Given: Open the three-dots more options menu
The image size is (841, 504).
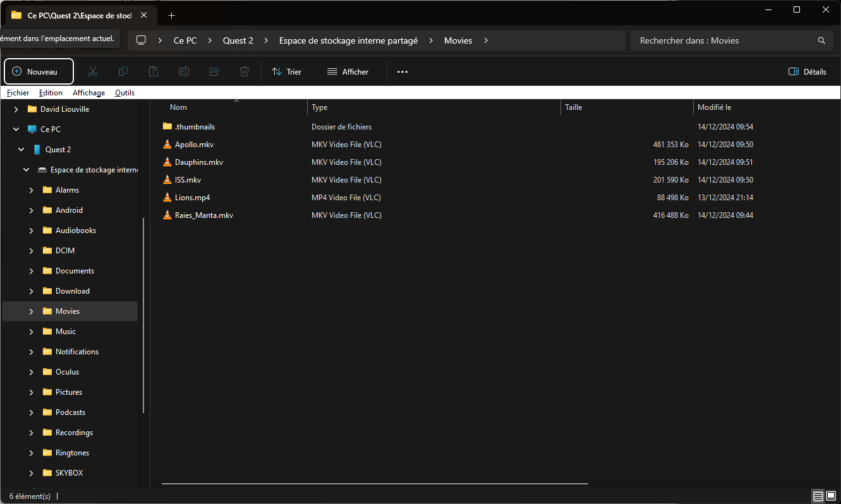Looking at the screenshot, I should click(x=402, y=72).
